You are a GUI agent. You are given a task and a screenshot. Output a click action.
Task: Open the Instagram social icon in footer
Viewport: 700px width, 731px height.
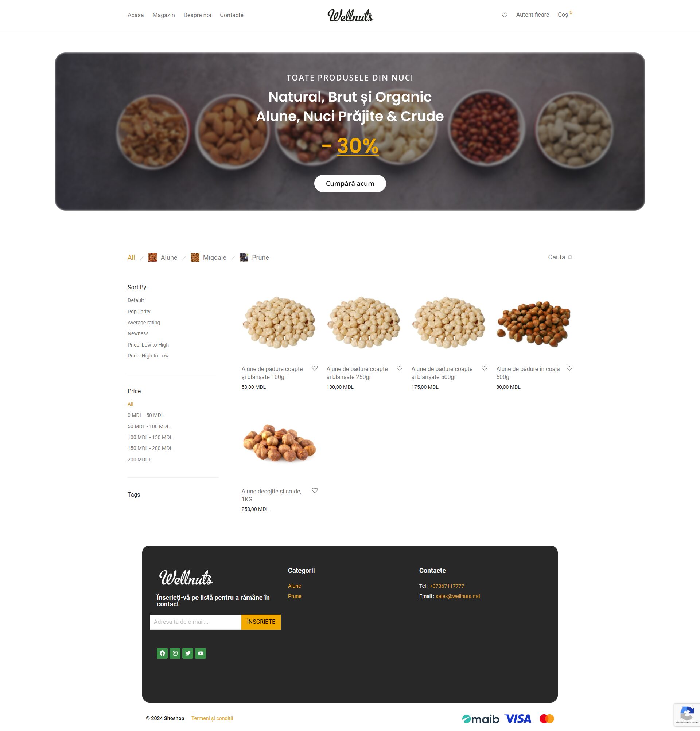coord(175,653)
